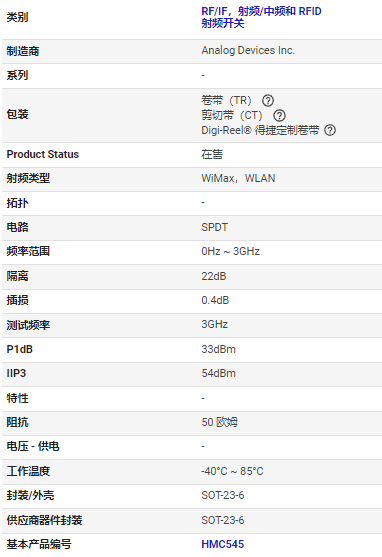Select the 22dB isolation value

[214, 276]
